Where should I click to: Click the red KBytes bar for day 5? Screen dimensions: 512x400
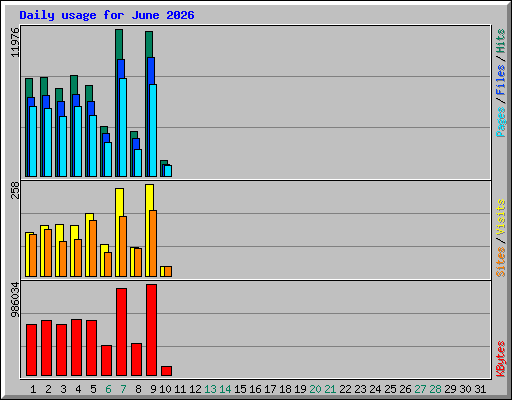tap(91, 348)
